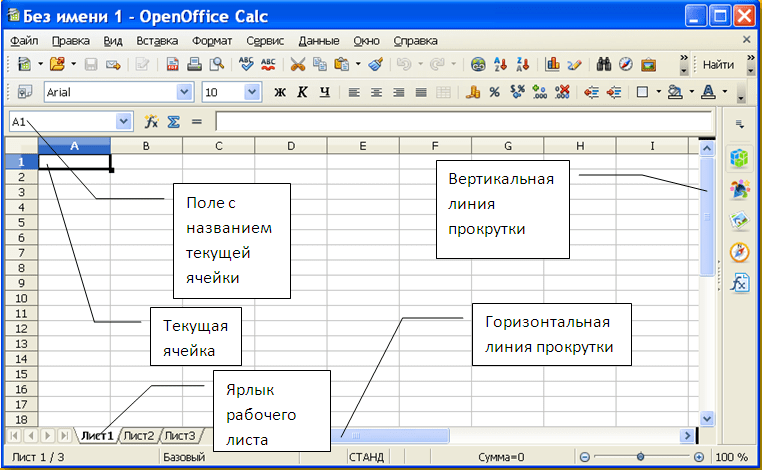Expand the font size 10 dropdown
This screenshot has width=762, height=470.
click(x=252, y=92)
